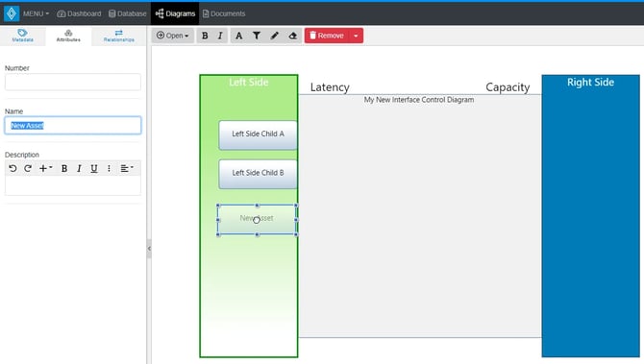Click the Name field containing New Asset

73,126
